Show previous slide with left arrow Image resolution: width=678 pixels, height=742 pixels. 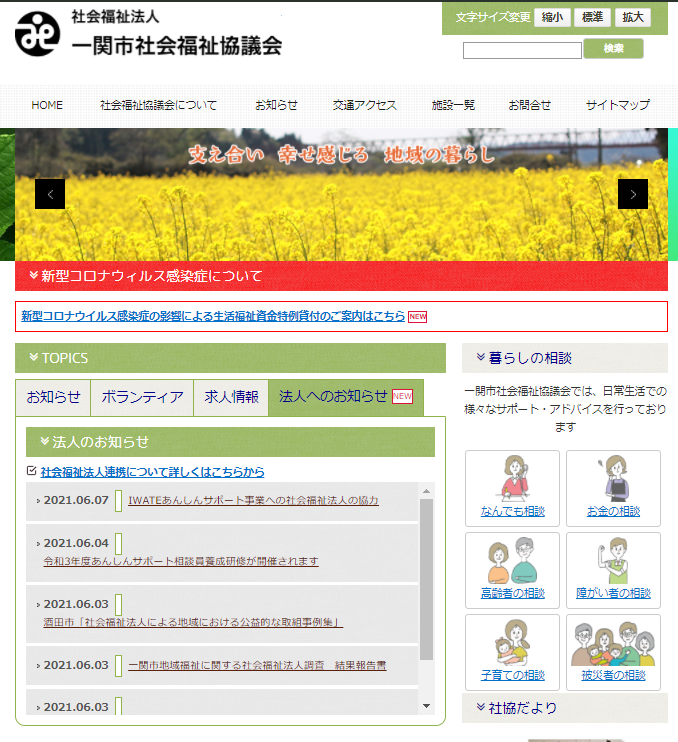50,194
